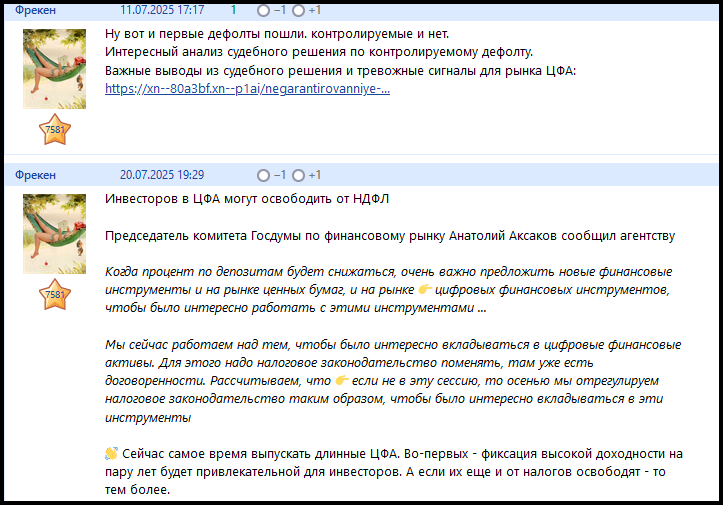This screenshot has height=505, width=723.
Task: Click italic line 'чтобы было интересно работать с этими инструментами'
Action: (295, 308)
